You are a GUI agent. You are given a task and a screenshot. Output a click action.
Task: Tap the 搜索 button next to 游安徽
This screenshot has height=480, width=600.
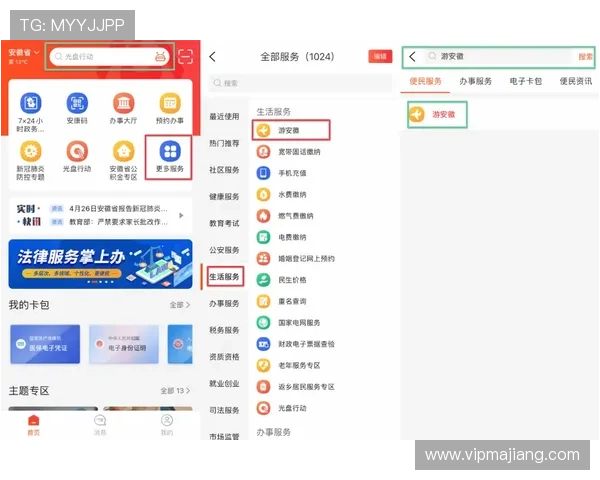tap(585, 57)
